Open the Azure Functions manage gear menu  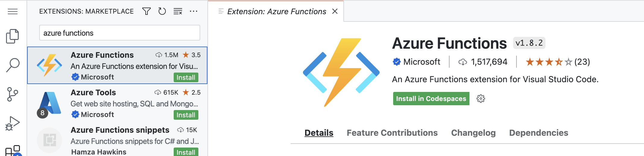point(481,99)
